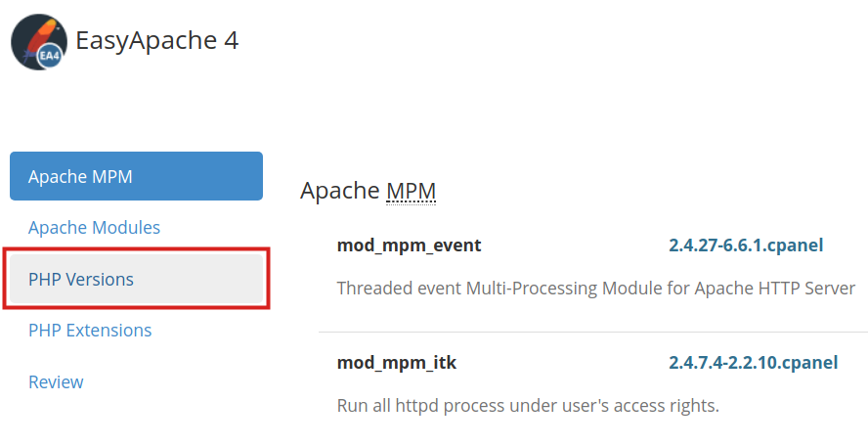Switch to the PHP Versions tab
Image resolution: width=868 pixels, height=446 pixels.
point(81,280)
